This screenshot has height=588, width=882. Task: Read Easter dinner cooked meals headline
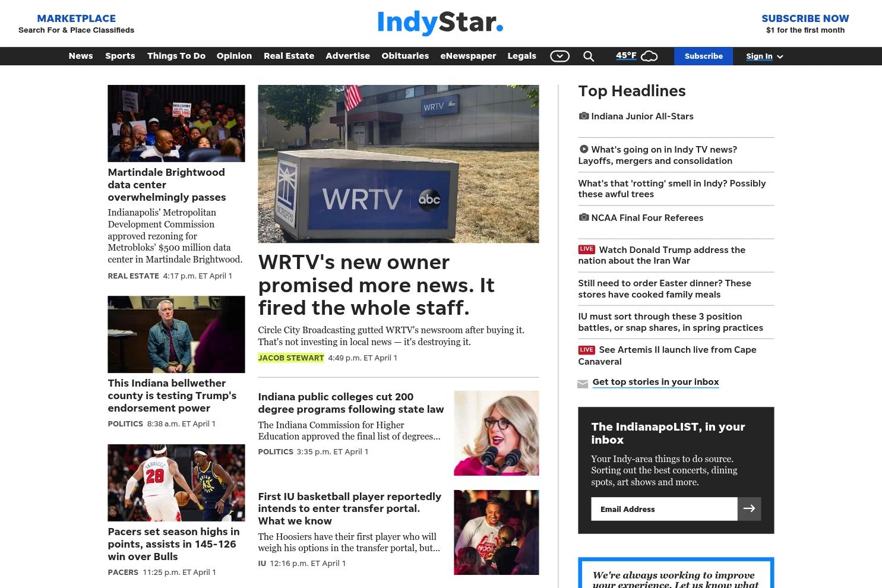[x=665, y=289]
